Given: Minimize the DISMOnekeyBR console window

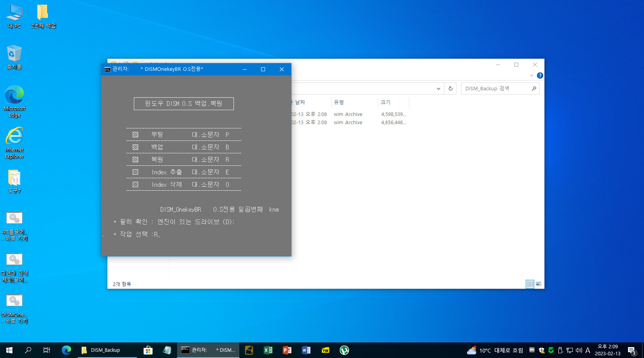Looking at the screenshot, I should point(245,69).
